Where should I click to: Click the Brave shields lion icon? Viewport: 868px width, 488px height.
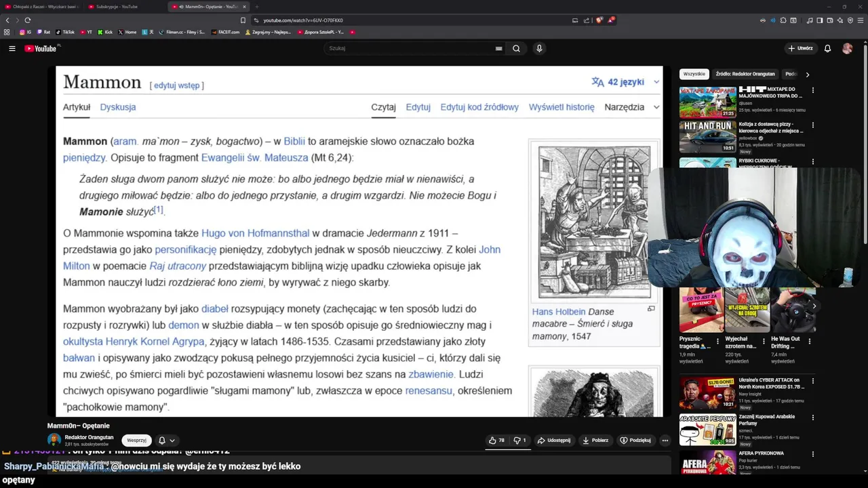(599, 20)
